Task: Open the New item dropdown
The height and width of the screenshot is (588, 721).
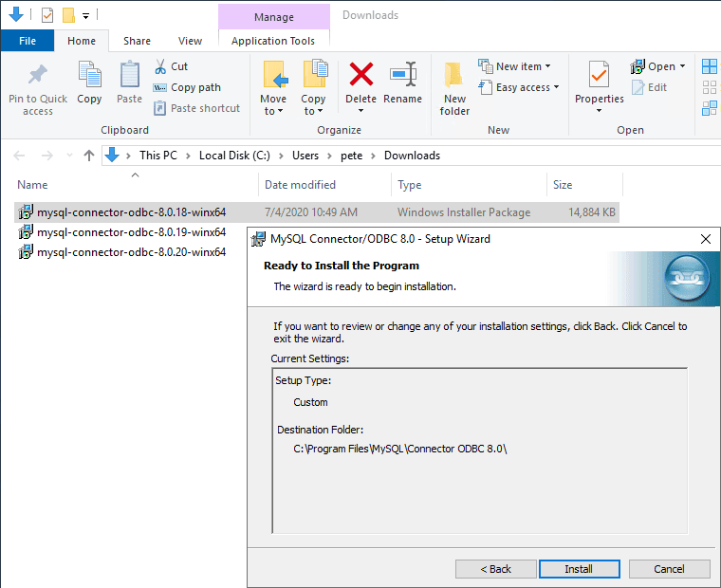Action: tap(514, 66)
